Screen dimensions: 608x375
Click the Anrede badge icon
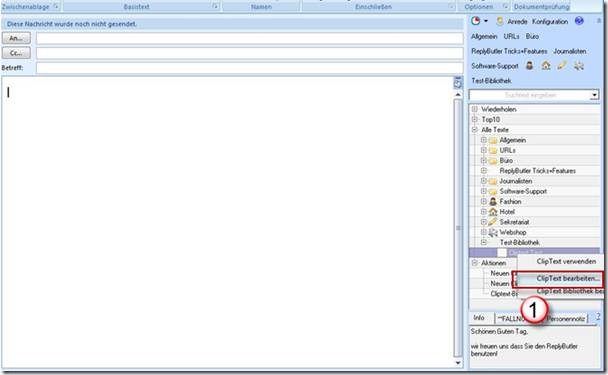500,21
